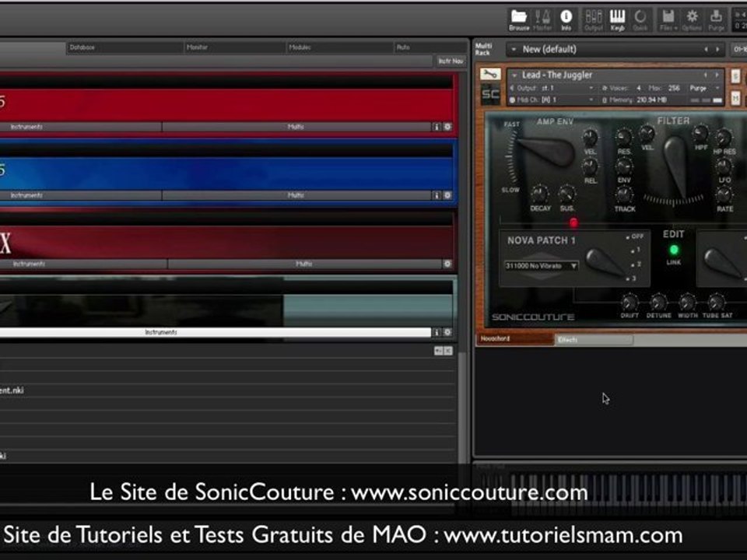Toggle the red LED below SUS knob
The width and height of the screenshot is (747, 560).
coord(573,222)
